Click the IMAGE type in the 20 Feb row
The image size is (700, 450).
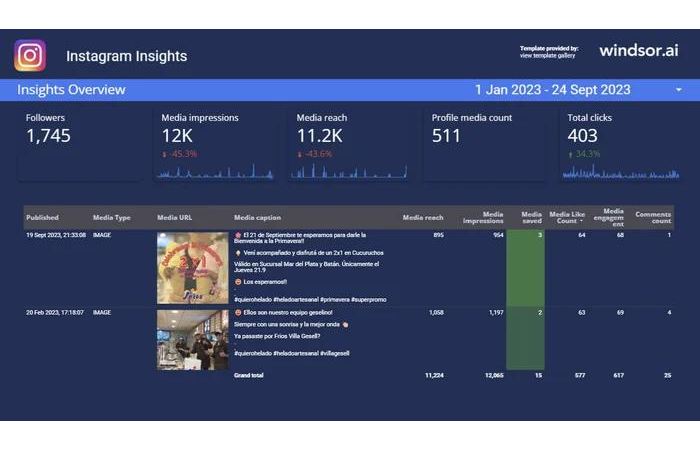102,312
